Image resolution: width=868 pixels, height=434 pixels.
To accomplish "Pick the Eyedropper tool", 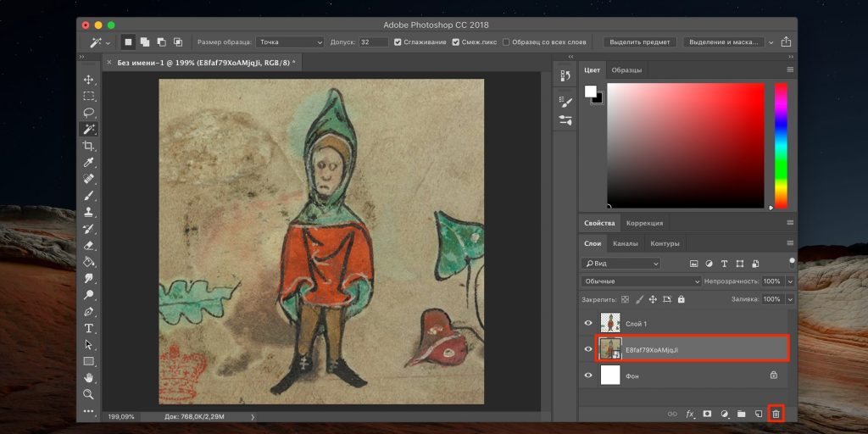I will (88, 163).
